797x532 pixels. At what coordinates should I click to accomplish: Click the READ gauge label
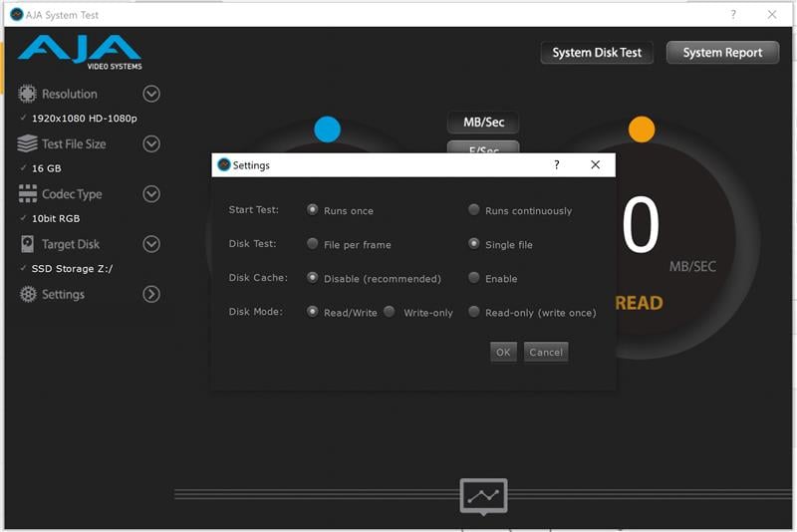pos(639,303)
